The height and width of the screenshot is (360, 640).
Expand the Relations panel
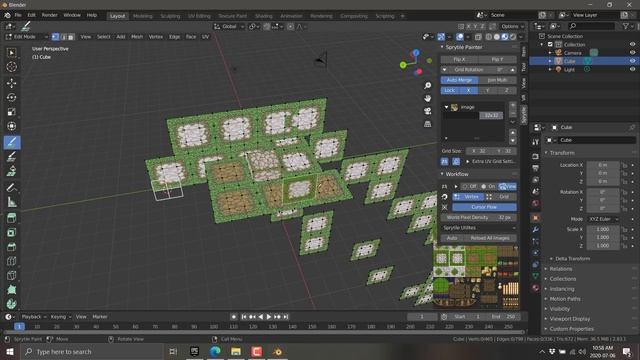pos(546,269)
